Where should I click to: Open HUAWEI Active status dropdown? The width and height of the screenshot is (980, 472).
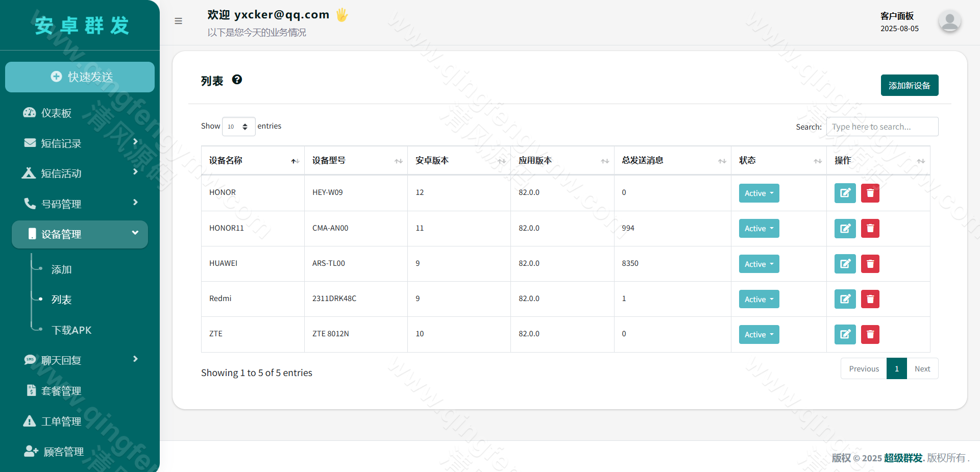pos(759,264)
